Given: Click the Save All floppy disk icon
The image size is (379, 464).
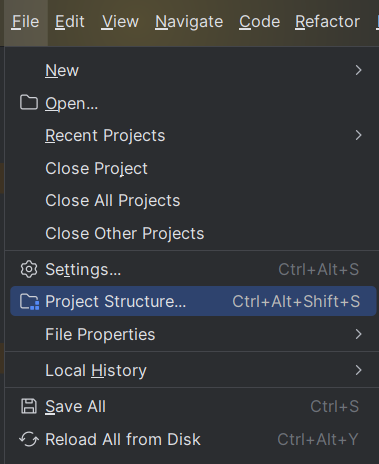Looking at the screenshot, I should click(29, 406).
